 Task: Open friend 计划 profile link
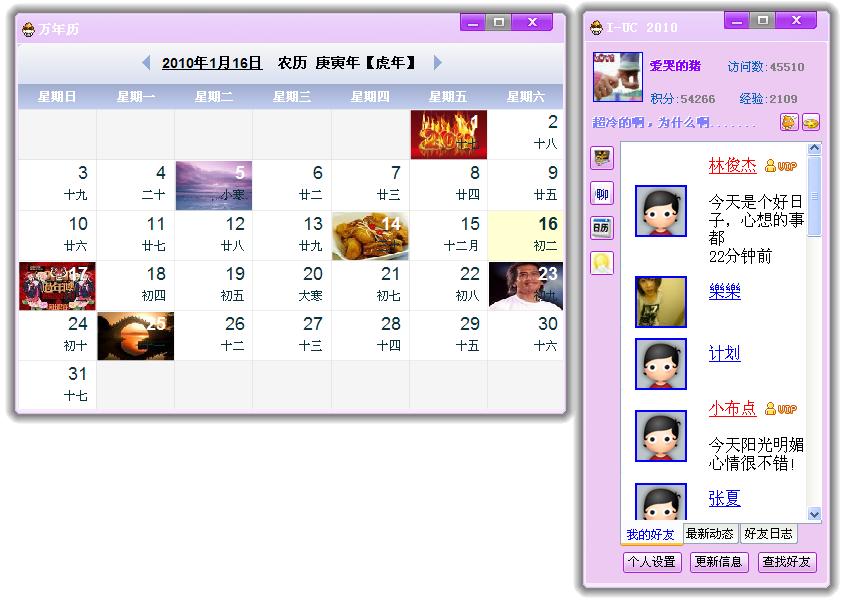point(724,353)
